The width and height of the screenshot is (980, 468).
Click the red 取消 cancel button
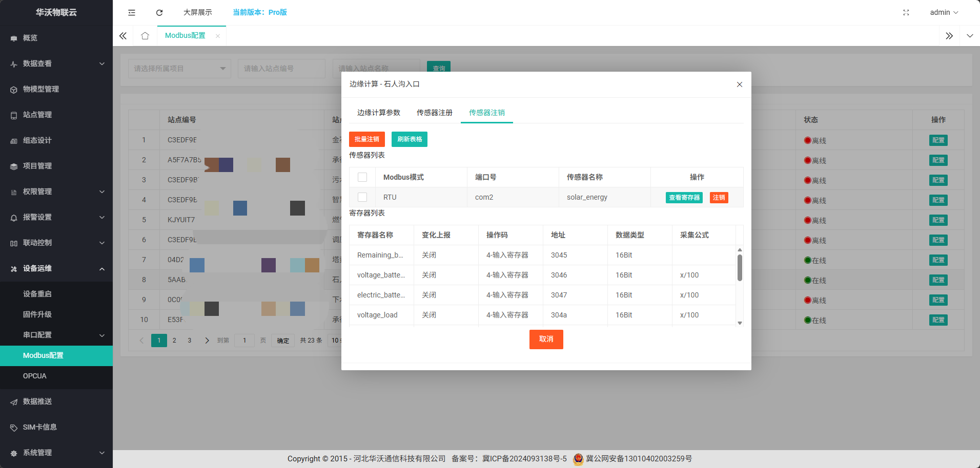[x=546, y=339]
